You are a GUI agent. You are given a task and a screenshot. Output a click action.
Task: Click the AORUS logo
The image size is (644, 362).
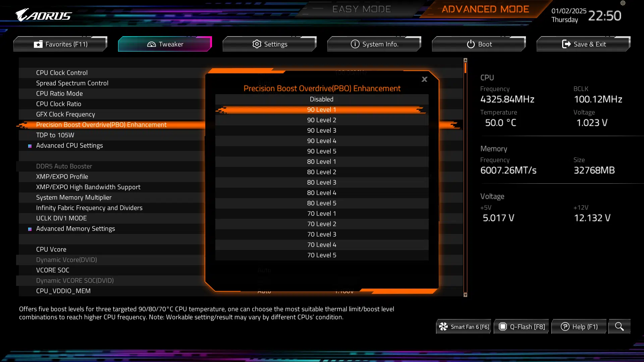coord(43,15)
